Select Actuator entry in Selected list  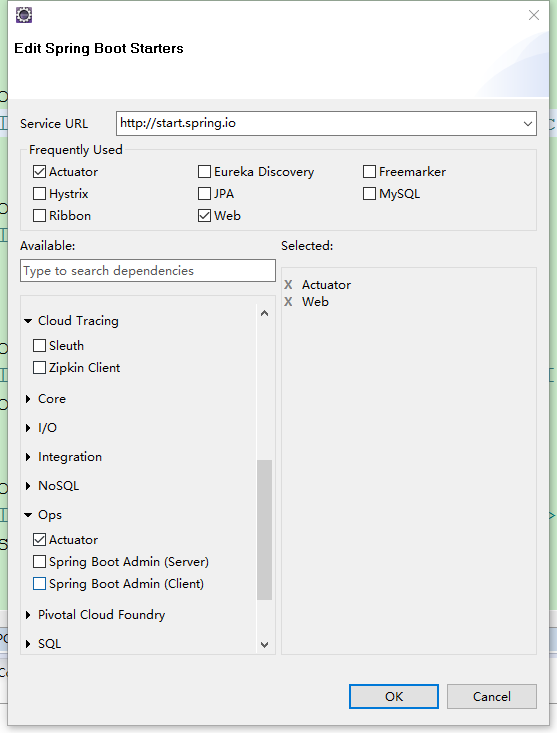click(x=326, y=285)
